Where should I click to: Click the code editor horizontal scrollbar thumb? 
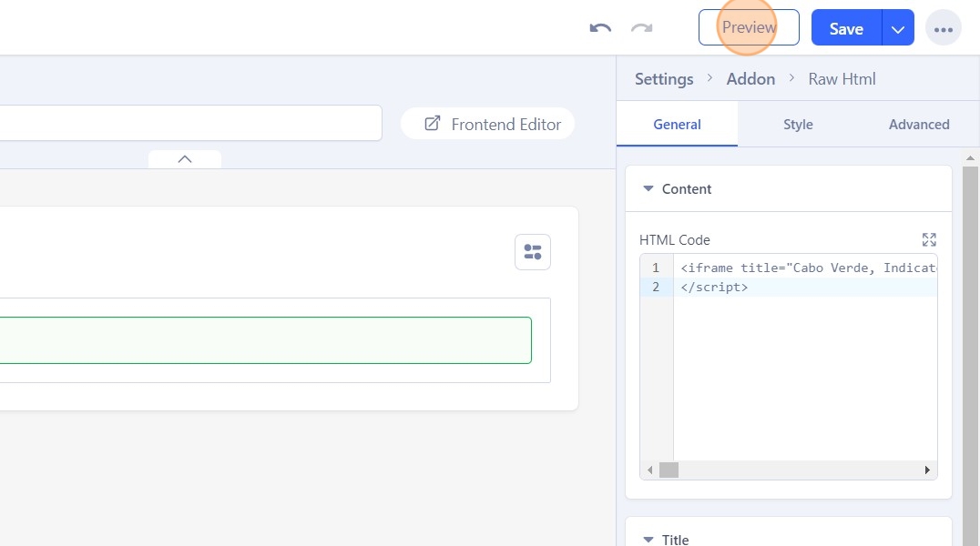pyautogui.click(x=669, y=470)
